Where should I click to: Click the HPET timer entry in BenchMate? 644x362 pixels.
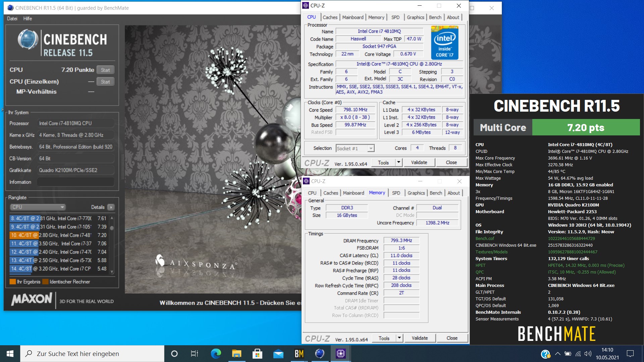(x=480, y=265)
